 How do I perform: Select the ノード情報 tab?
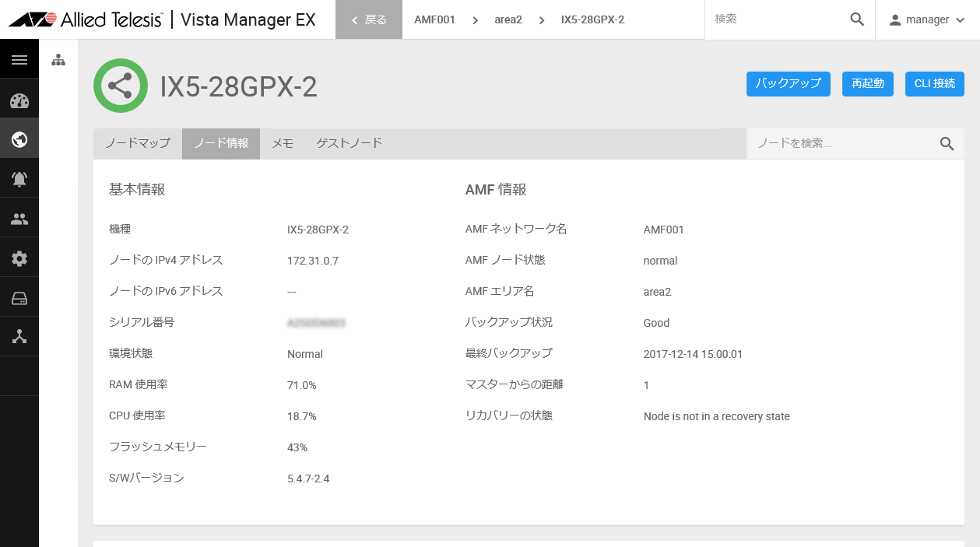point(221,143)
